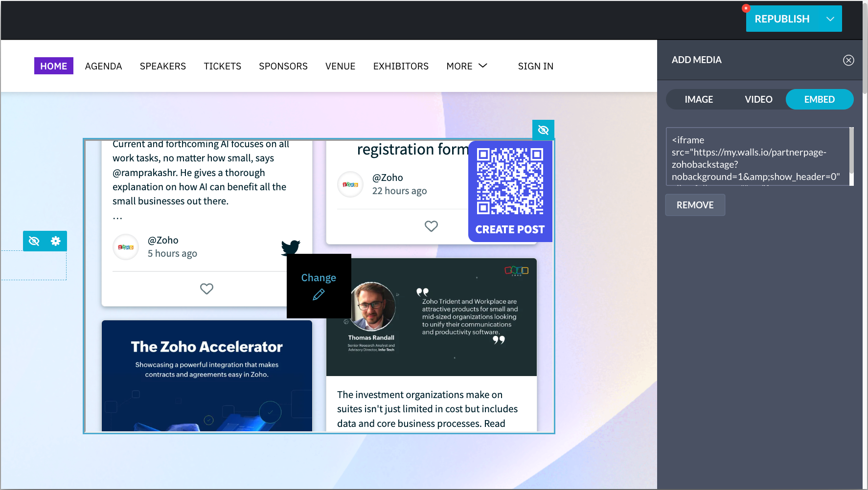This screenshot has width=868, height=490.
Task: Open the Thomas Randall quote image
Action: [x=432, y=317]
